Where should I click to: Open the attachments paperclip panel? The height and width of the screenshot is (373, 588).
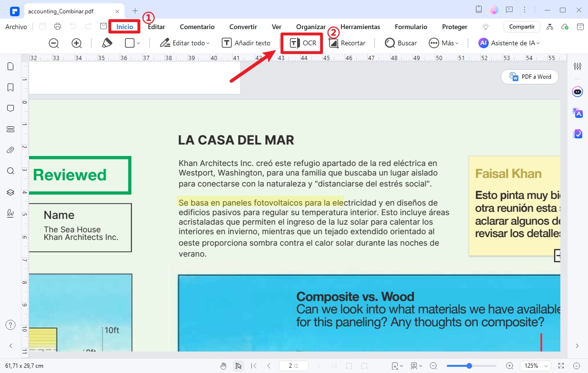pyautogui.click(x=10, y=150)
